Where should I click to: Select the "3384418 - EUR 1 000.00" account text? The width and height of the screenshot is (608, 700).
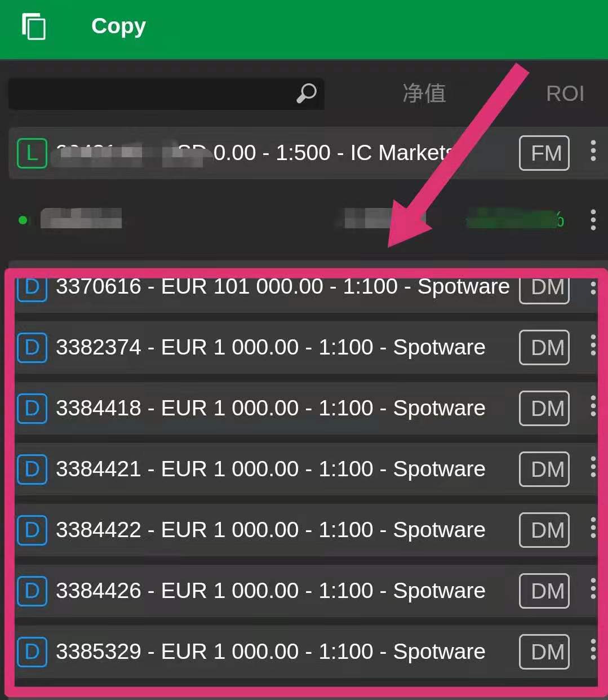pos(177,408)
